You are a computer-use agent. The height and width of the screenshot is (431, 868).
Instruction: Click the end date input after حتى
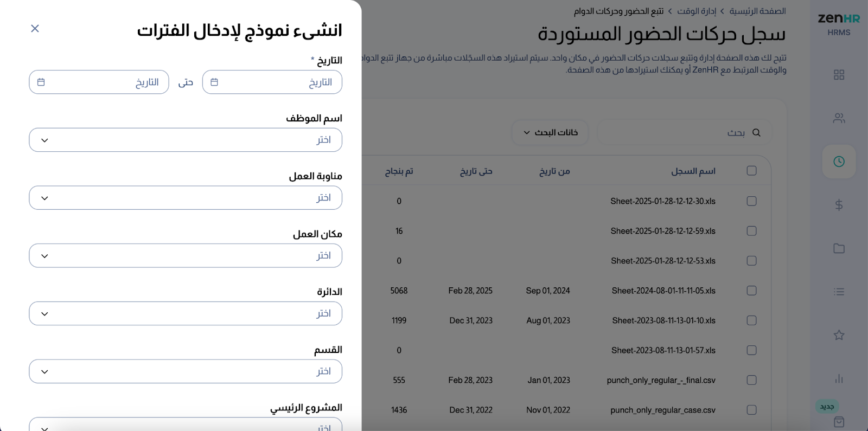(99, 82)
